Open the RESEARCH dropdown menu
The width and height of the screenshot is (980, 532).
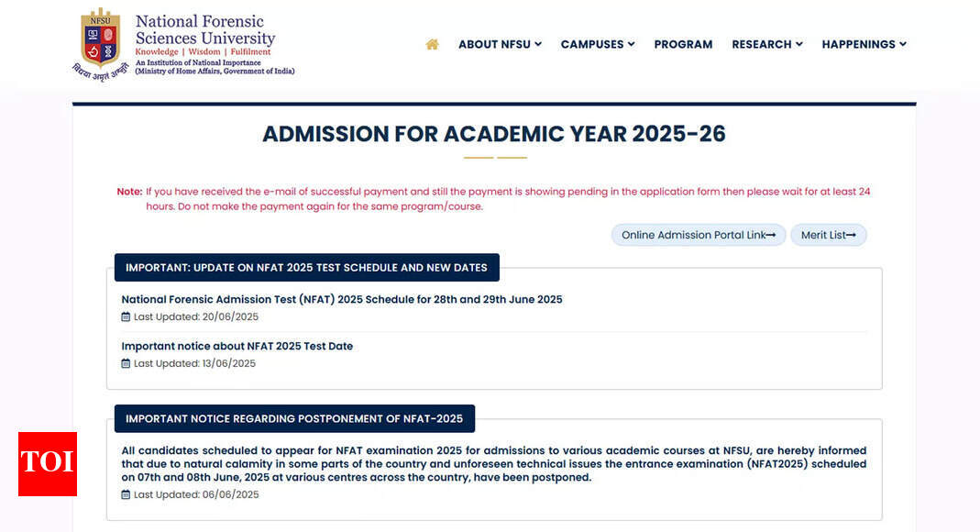[766, 44]
